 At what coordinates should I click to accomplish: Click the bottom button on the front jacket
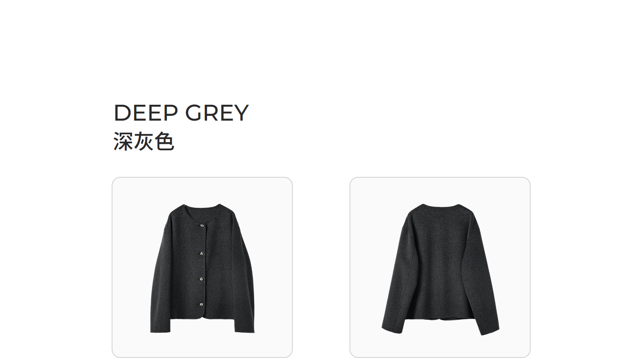(x=200, y=305)
